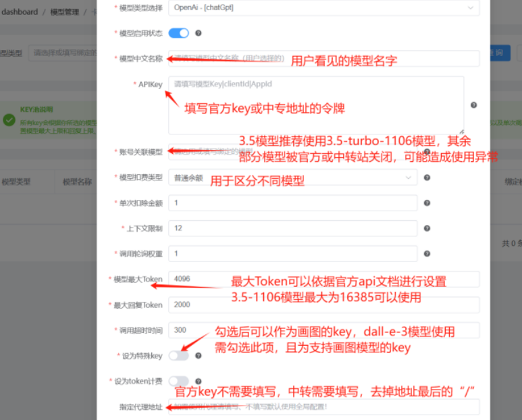Click help icon next to 模型启用状态 switch

click(x=199, y=33)
